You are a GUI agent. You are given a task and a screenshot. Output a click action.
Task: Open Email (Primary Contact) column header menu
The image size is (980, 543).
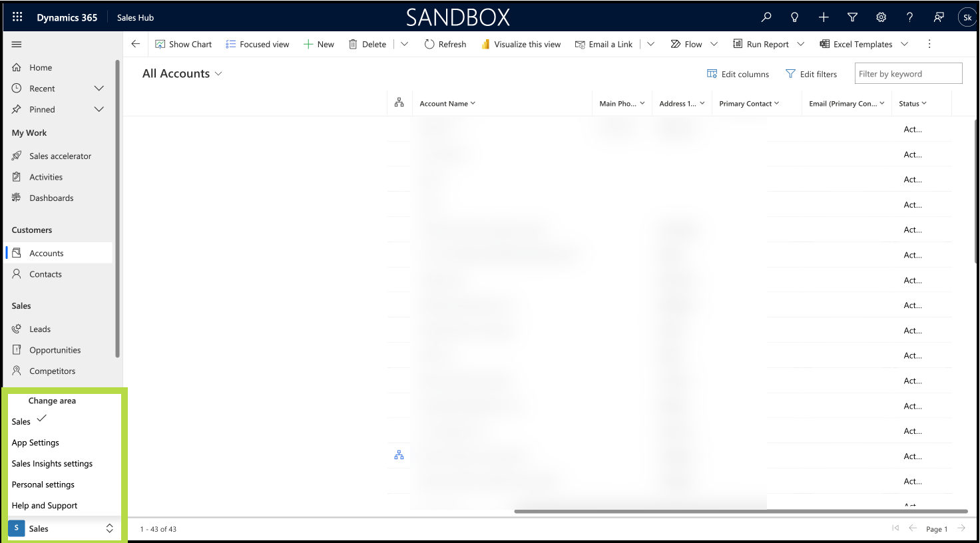[x=847, y=103]
